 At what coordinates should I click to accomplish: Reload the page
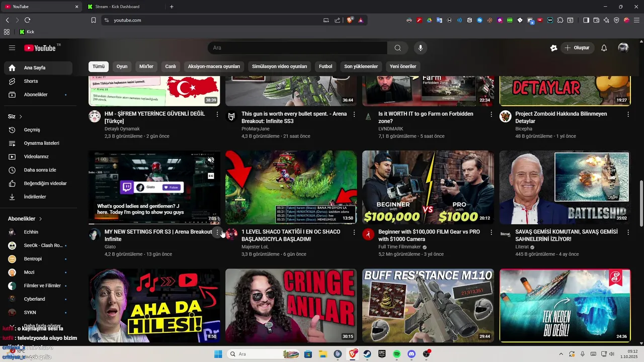point(27,20)
